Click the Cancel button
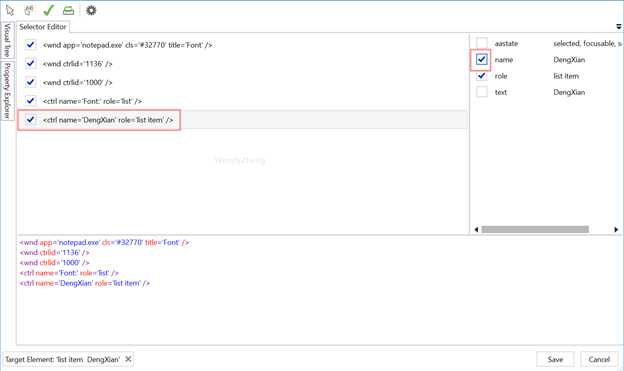 tap(599, 359)
